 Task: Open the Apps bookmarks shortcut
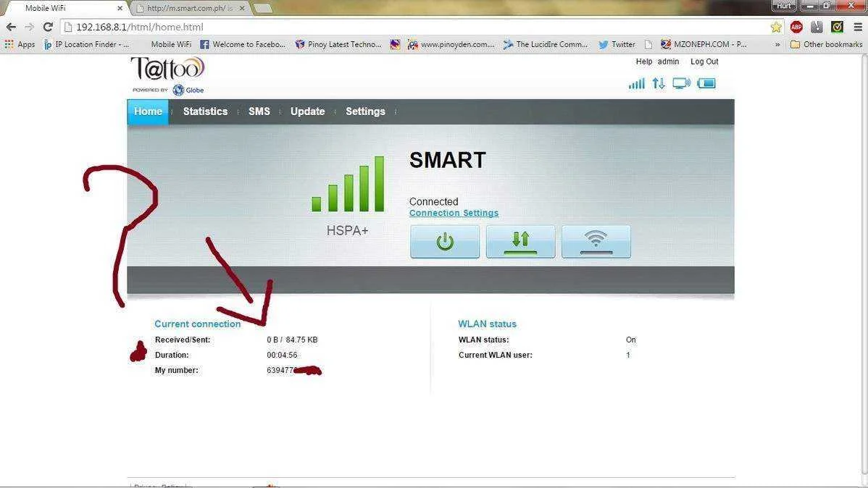point(20,44)
